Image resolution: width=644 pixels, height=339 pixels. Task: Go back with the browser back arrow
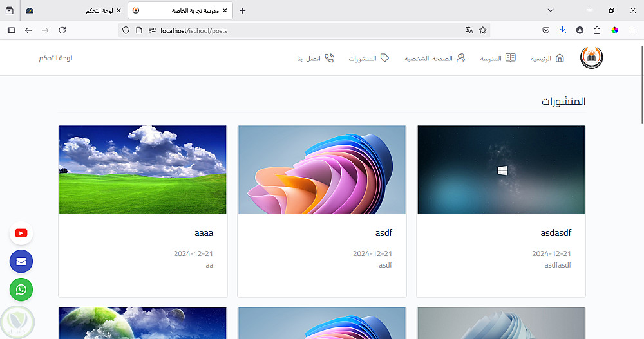point(28,30)
